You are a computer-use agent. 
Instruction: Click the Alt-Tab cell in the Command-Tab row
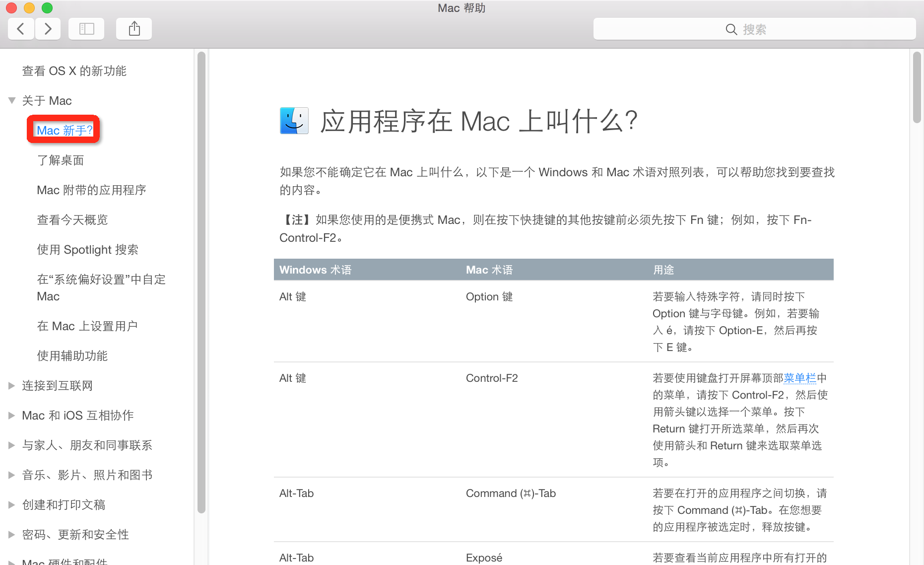click(296, 494)
